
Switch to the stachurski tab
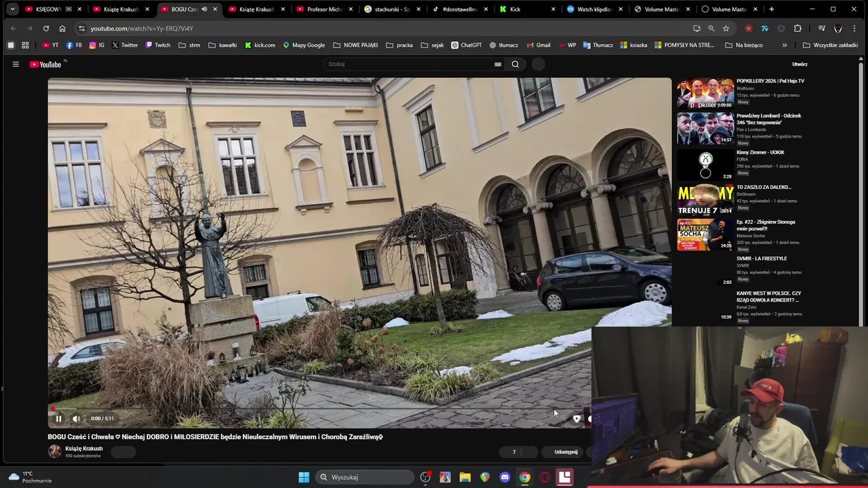(x=392, y=9)
